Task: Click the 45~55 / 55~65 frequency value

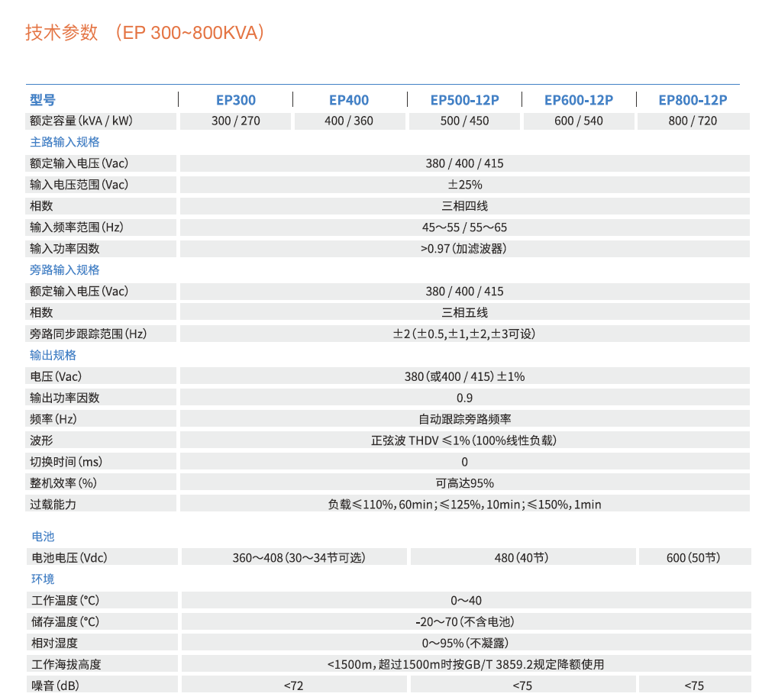Action: (464, 227)
